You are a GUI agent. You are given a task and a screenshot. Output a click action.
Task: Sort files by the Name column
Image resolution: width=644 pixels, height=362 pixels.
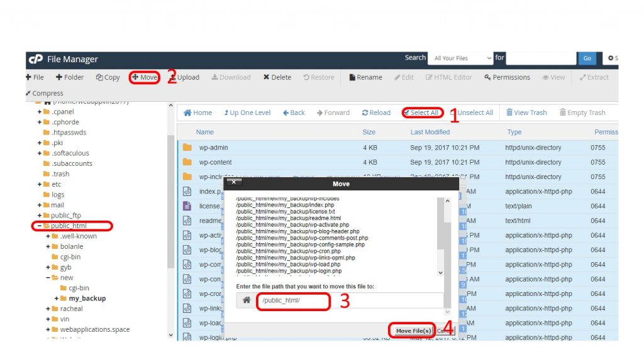point(205,132)
